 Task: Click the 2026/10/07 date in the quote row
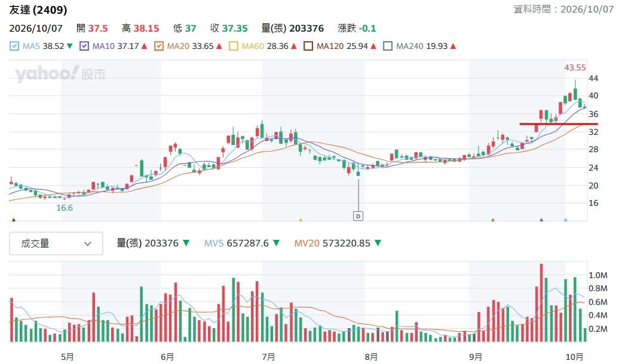(x=36, y=29)
